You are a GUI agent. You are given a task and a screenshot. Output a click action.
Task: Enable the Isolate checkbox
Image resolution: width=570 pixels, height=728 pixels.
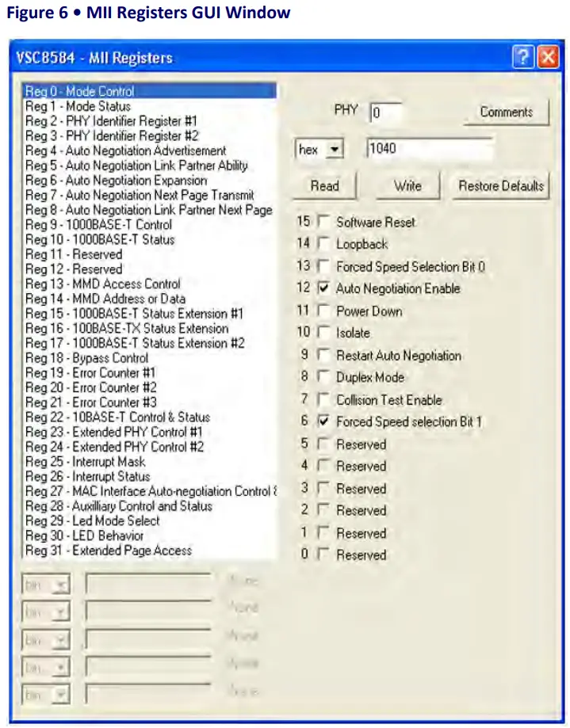(x=323, y=333)
